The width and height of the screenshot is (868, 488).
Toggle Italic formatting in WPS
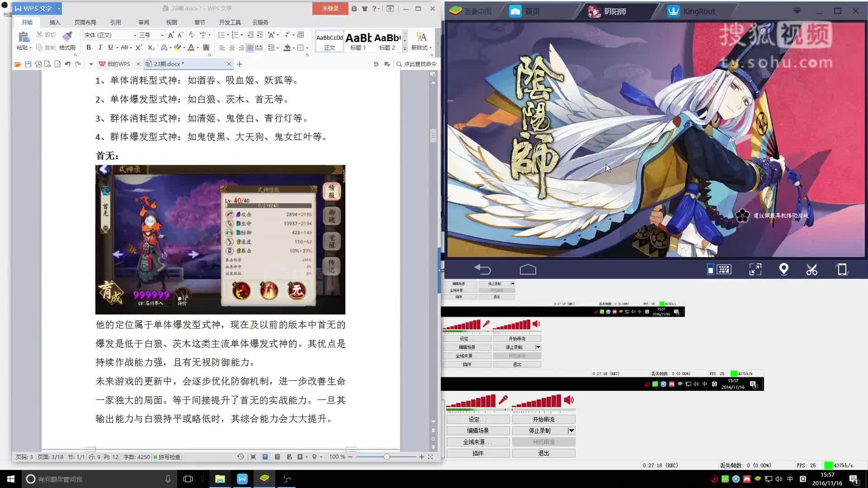pos(100,47)
